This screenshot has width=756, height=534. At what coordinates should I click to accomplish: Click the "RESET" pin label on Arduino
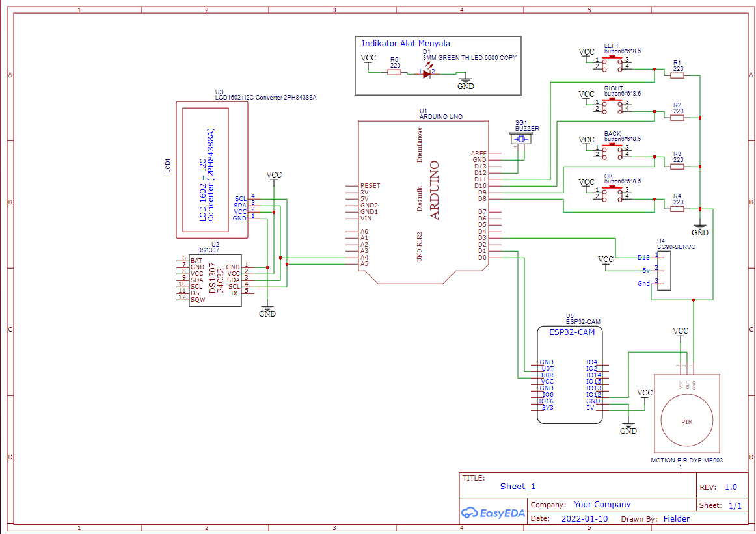pos(370,185)
